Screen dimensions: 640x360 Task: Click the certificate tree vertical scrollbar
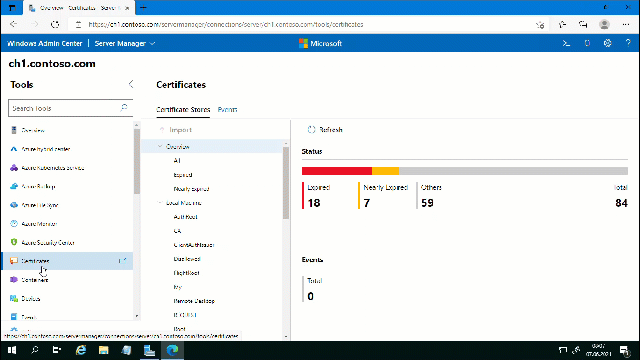[x=286, y=183]
